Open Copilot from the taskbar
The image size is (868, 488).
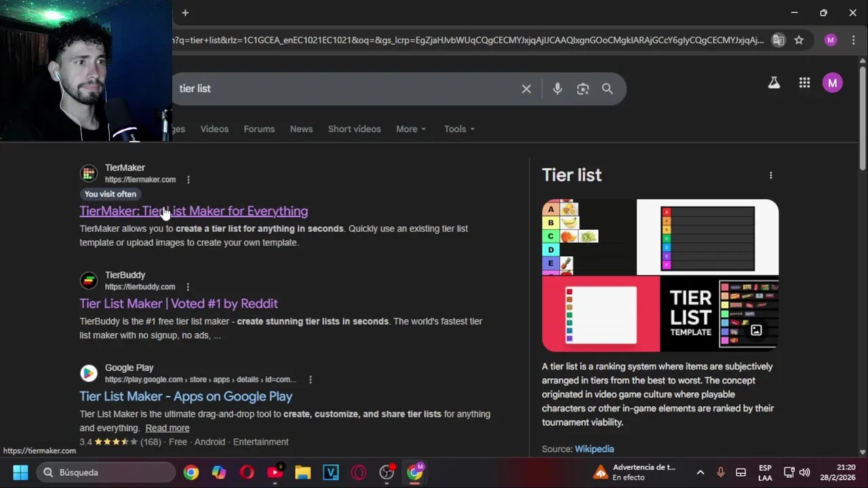click(219, 472)
